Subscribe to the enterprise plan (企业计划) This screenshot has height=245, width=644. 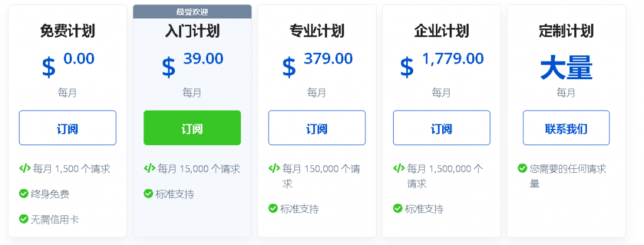pyautogui.click(x=441, y=128)
